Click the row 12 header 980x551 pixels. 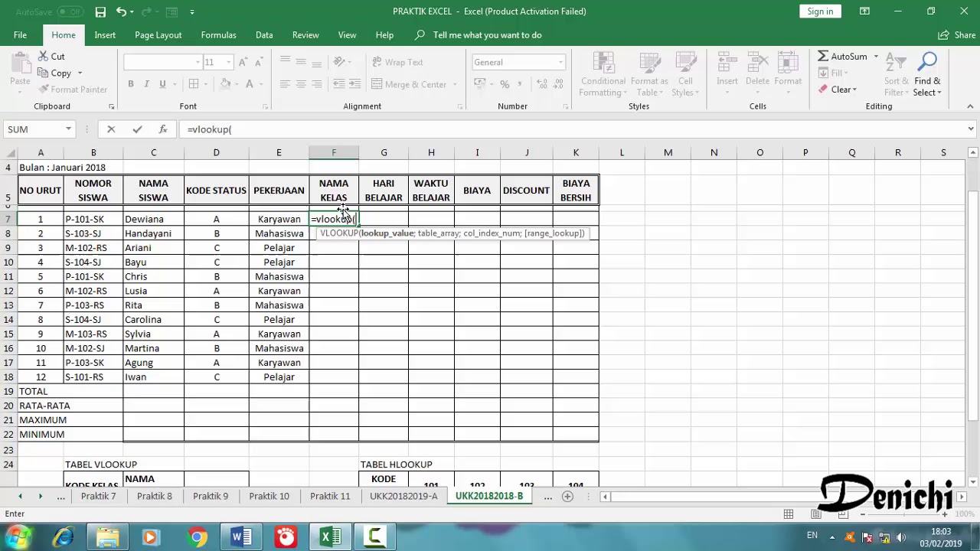coord(8,291)
